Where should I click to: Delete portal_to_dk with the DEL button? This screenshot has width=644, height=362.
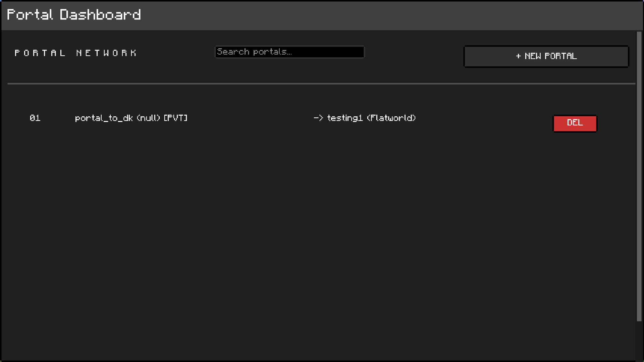pos(575,123)
